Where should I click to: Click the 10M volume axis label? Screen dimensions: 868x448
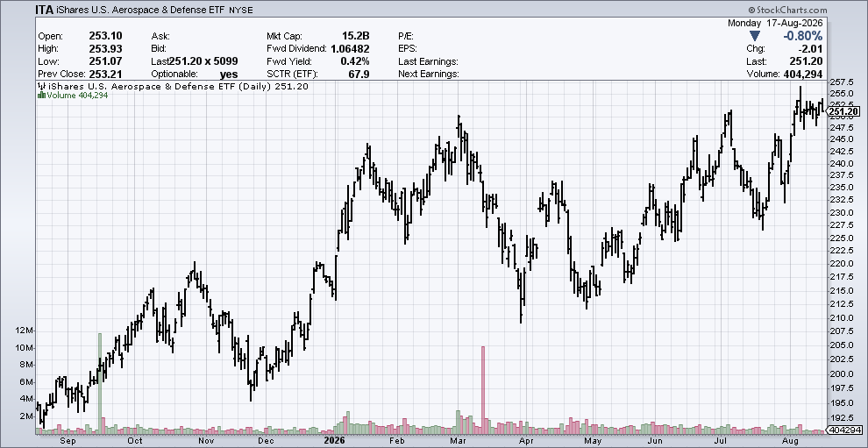pyautogui.click(x=25, y=348)
